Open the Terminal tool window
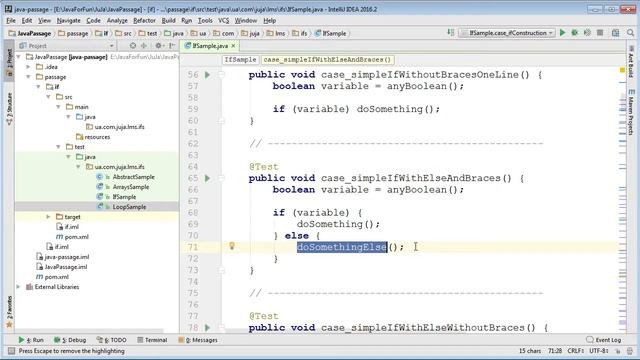Screen dimensions: 640x360 [152, 340]
